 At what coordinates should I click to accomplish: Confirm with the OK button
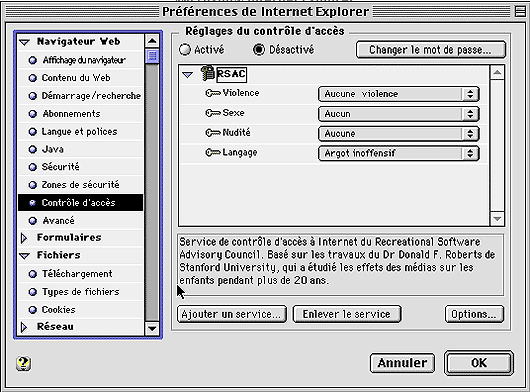pyautogui.click(x=479, y=363)
